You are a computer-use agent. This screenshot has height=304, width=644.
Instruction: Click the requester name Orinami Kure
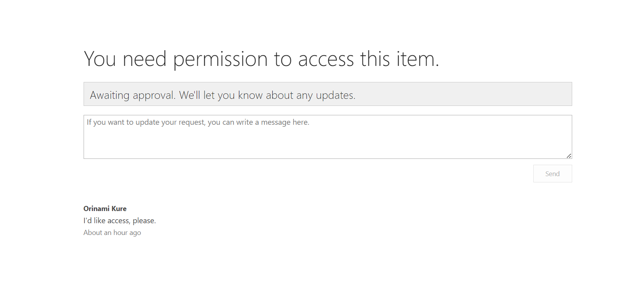coord(105,209)
